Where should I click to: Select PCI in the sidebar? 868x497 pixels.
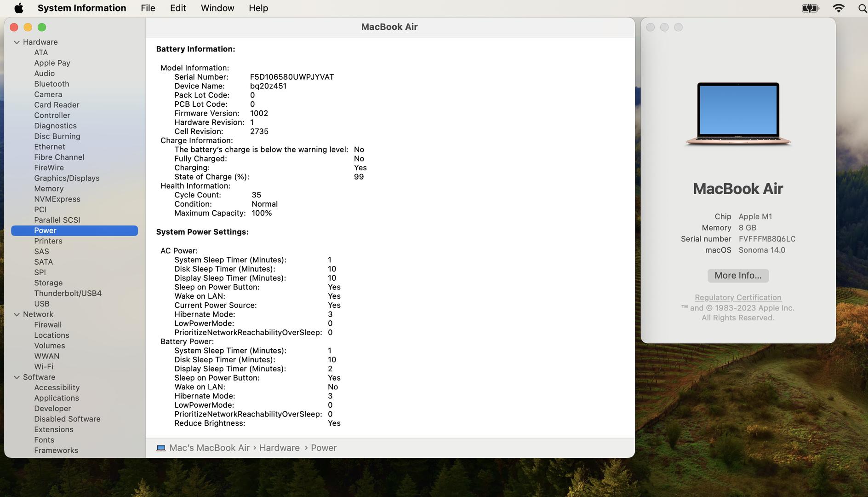pos(40,209)
